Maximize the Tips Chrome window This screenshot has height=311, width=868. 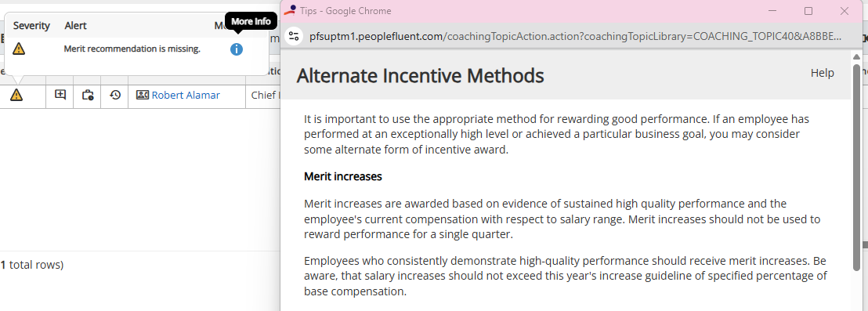(808, 11)
